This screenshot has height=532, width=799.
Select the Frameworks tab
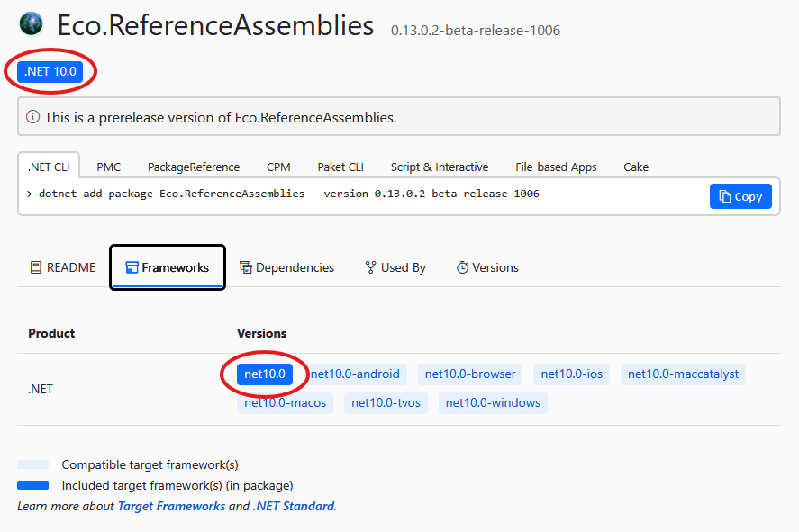[168, 267]
